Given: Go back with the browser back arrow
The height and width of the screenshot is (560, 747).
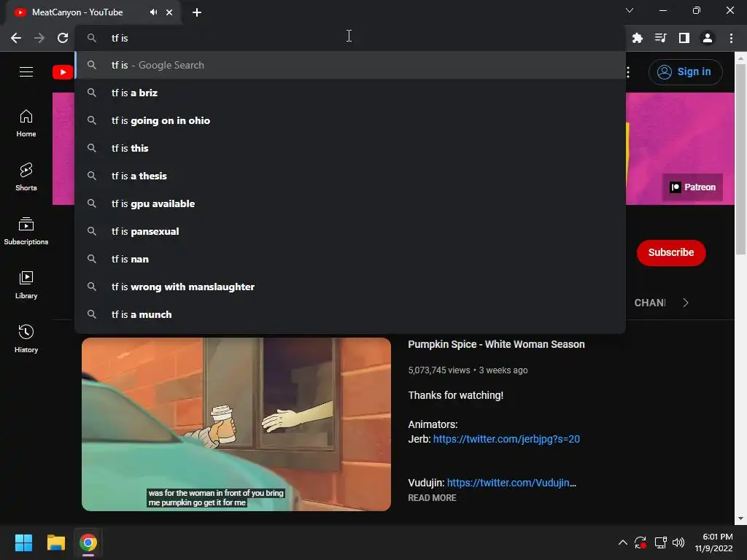Looking at the screenshot, I should point(16,38).
